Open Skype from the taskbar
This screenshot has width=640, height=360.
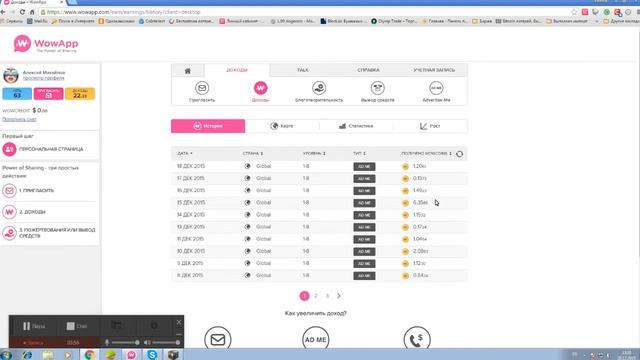point(152,355)
